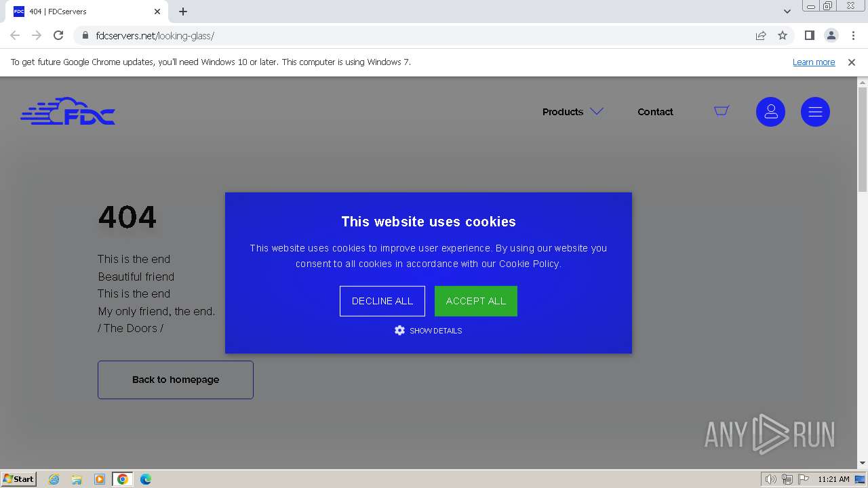The image size is (868, 488).
Task: Open the hamburger menu button
Action: tap(815, 112)
